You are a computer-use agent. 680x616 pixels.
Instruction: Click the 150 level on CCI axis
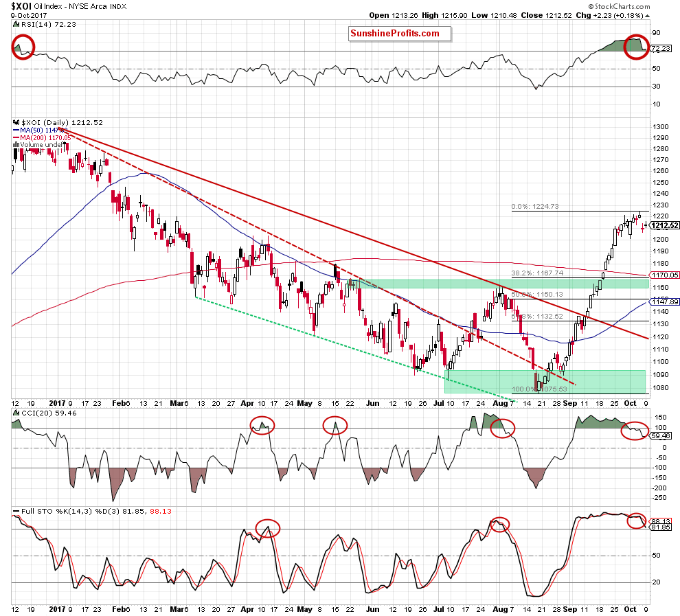tap(661, 417)
